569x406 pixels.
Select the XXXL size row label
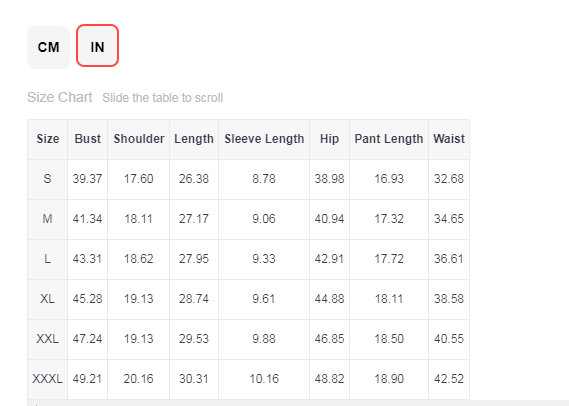point(48,379)
